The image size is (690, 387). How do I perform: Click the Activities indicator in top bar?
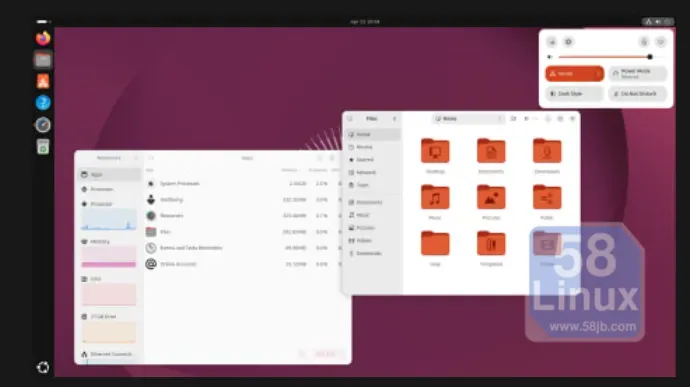43,22
